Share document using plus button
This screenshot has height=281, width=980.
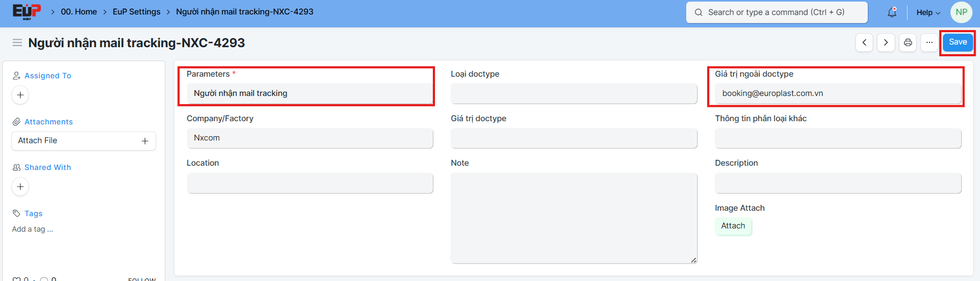(20, 187)
